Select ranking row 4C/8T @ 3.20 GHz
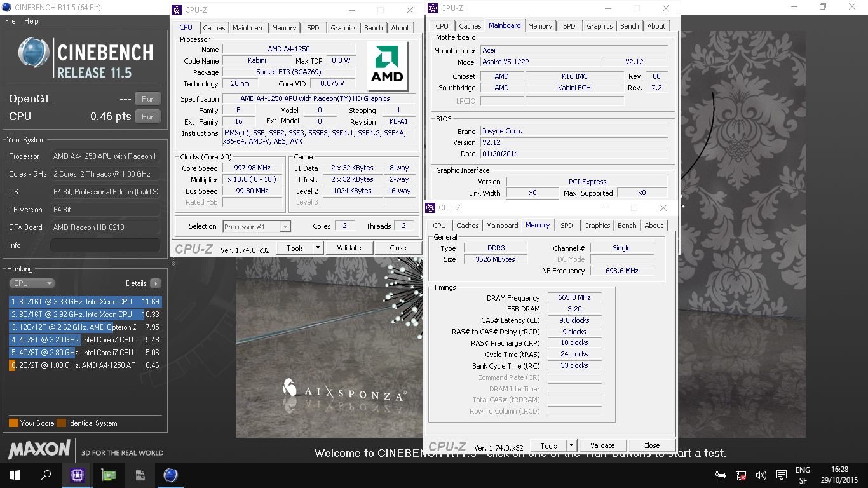 86,340
